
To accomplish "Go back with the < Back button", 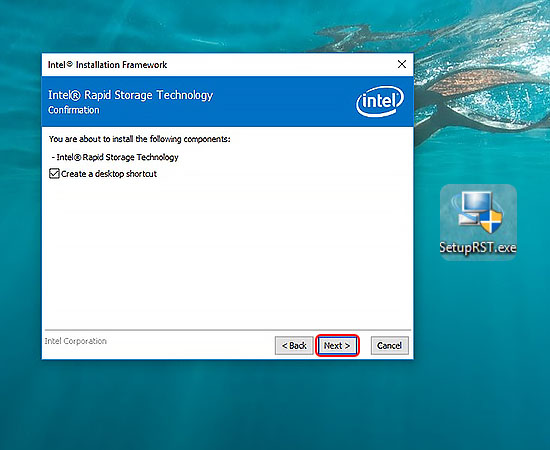I will point(294,346).
